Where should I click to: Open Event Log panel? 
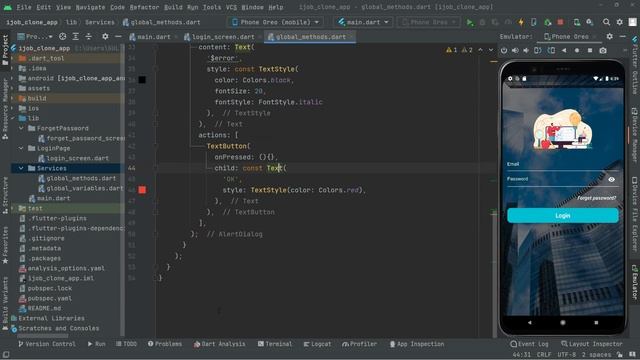pyautogui.click(x=529, y=344)
